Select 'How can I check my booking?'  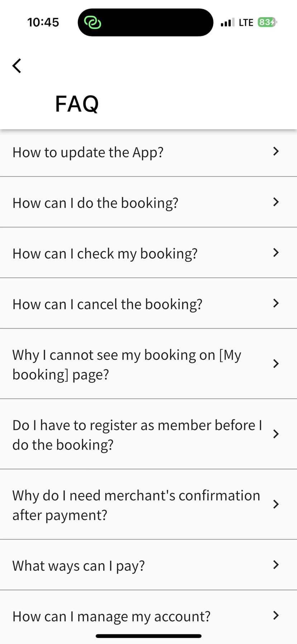[105, 254]
